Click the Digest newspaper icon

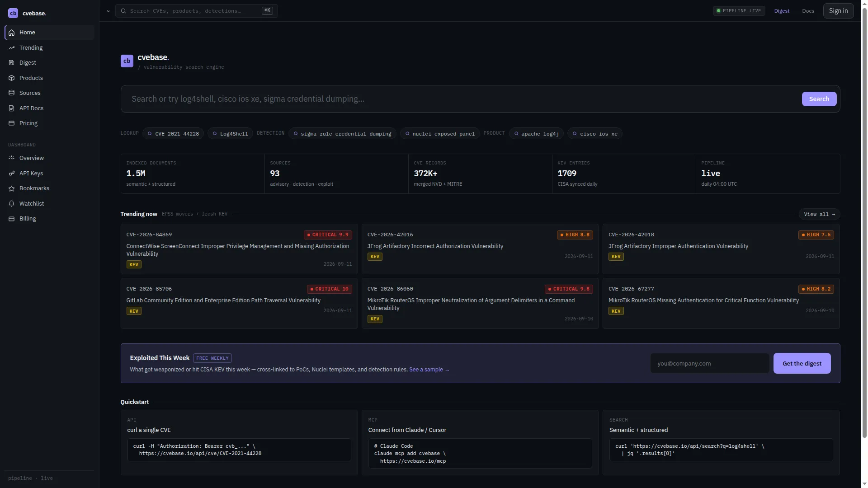pos(12,63)
